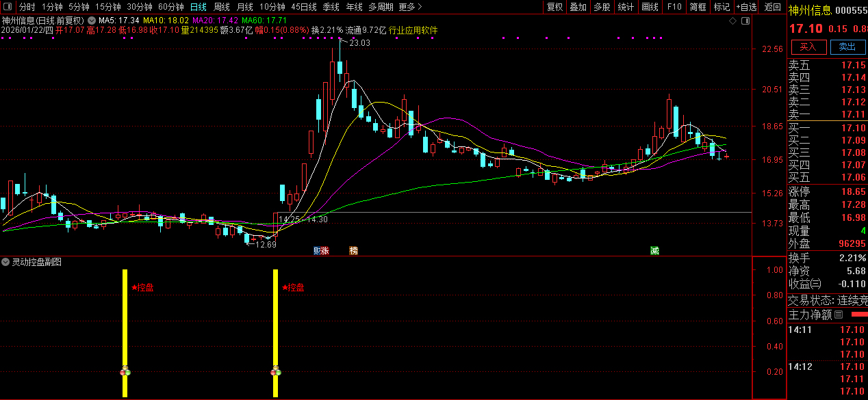Screen dimensions: 868x400
Task: Open the 多周期 multi-period view
Action: click(x=381, y=7)
